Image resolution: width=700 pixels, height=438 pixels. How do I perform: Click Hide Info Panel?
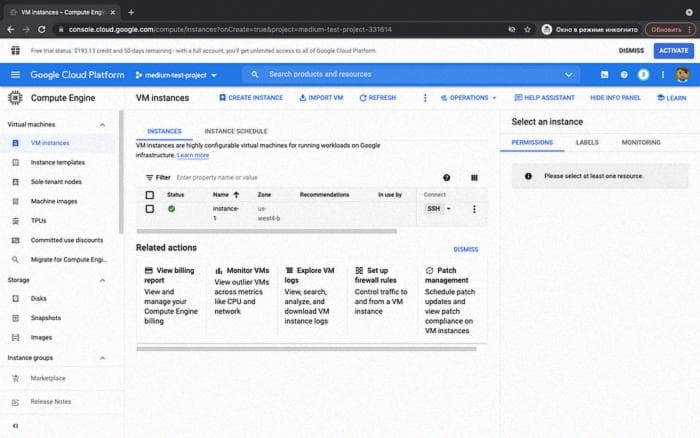click(x=615, y=98)
